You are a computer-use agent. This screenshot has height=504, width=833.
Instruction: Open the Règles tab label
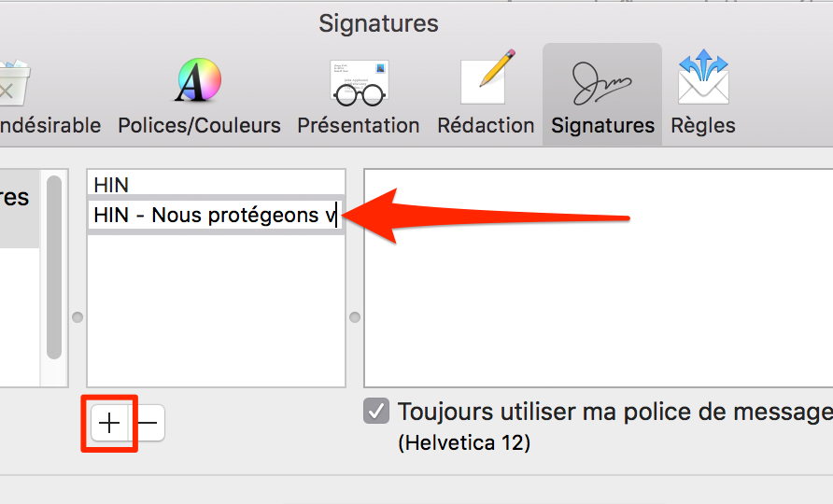(703, 126)
